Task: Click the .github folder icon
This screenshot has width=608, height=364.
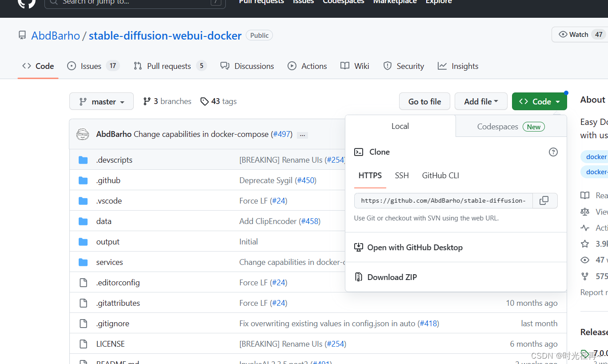Action: click(x=83, y=180)
